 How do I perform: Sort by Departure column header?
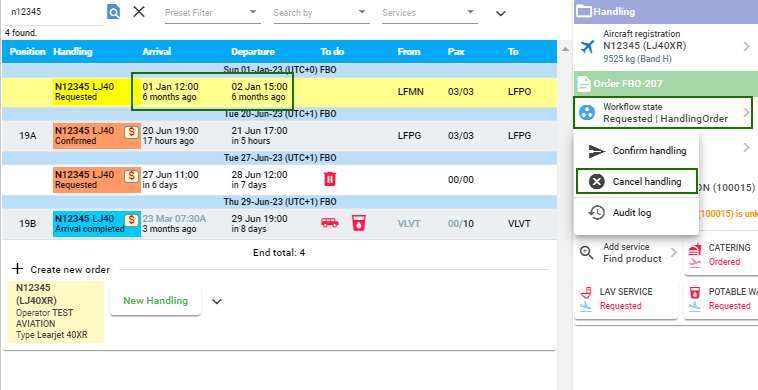[253, 52]
